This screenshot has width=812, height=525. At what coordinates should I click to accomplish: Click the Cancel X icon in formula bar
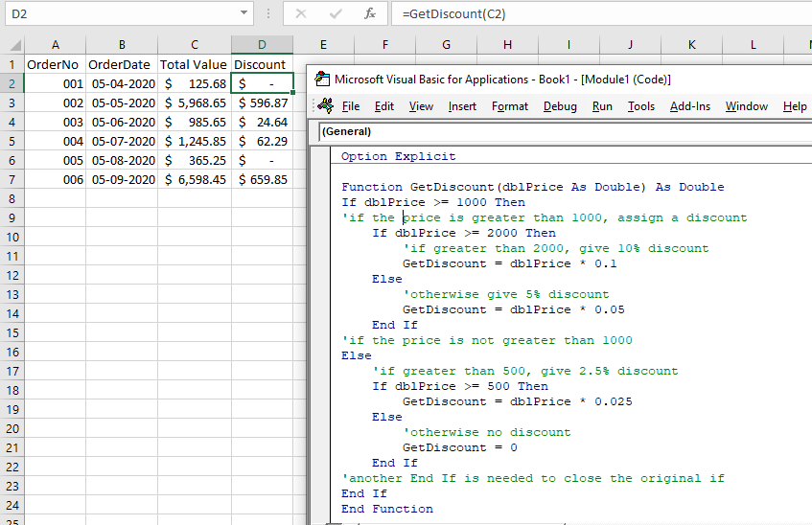coord(300,14)
